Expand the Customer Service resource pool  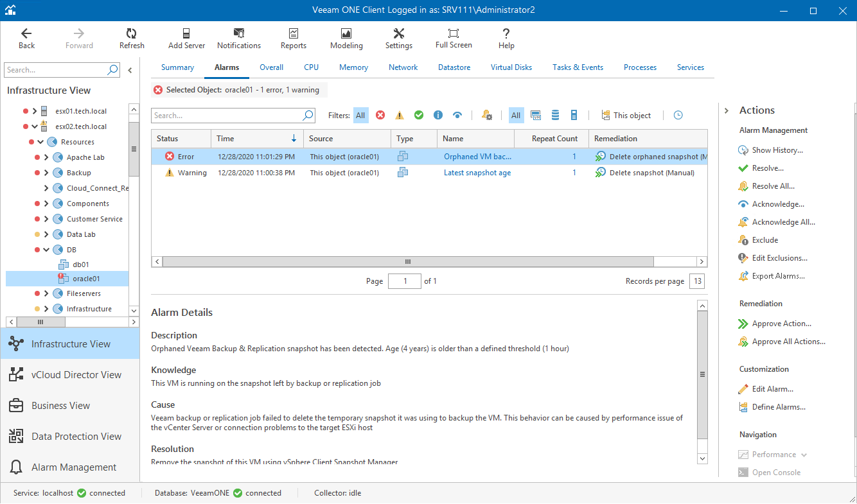tap(46, 219)
